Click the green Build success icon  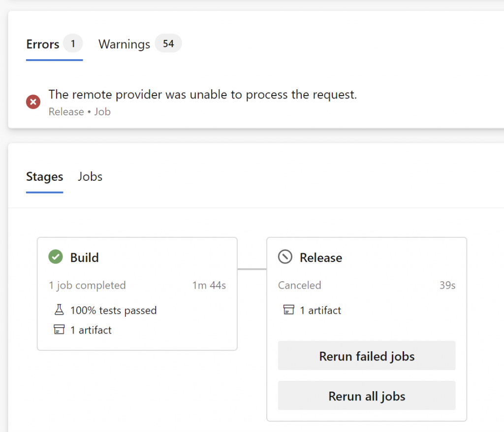56,257
